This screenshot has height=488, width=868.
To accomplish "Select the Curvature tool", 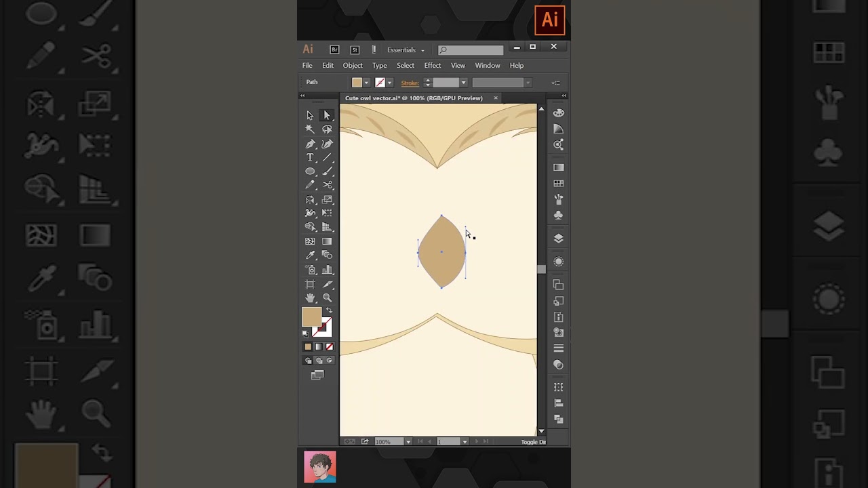I will (x=327, y=144).
